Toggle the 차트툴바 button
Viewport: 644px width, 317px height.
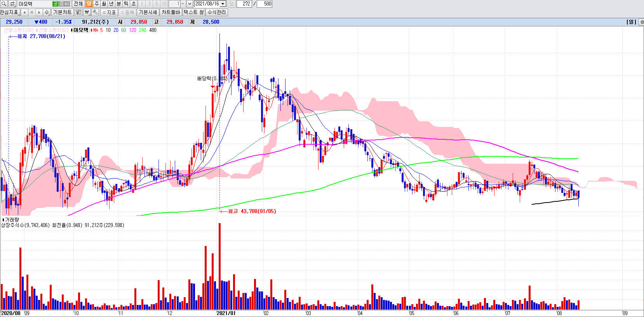(x=171, y=12)
